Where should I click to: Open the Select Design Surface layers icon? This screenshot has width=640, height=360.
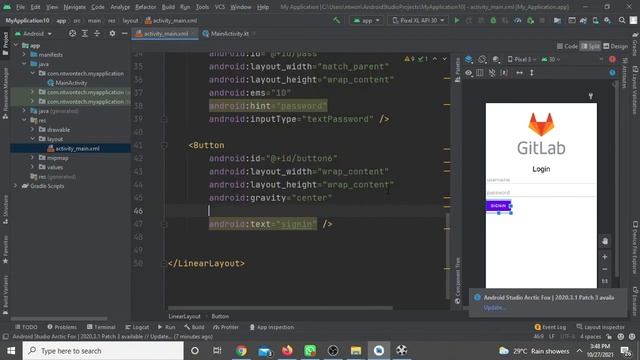click(x=469, y=60)
